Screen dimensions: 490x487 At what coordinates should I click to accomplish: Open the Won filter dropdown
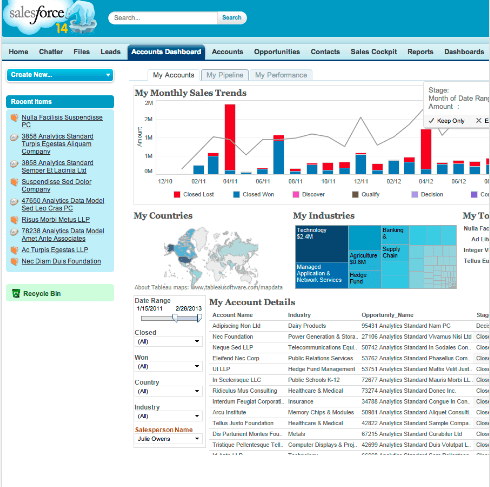click(169, 366)
